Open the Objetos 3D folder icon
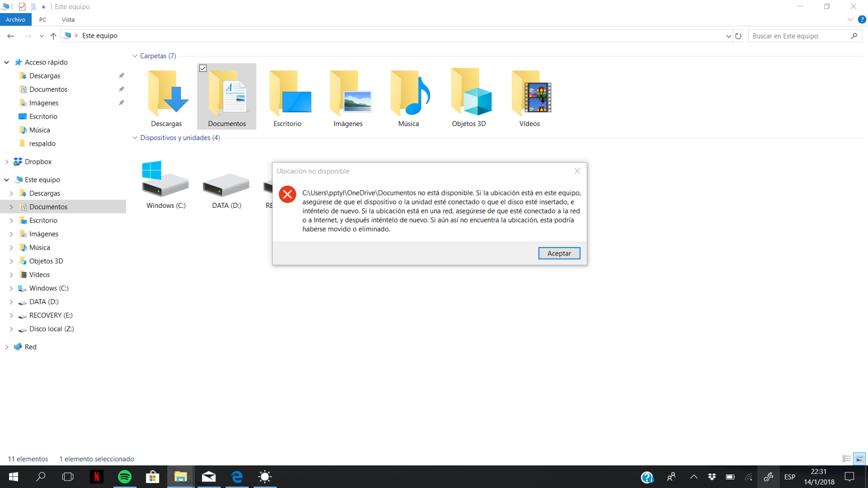 click(x=469, y=97)
